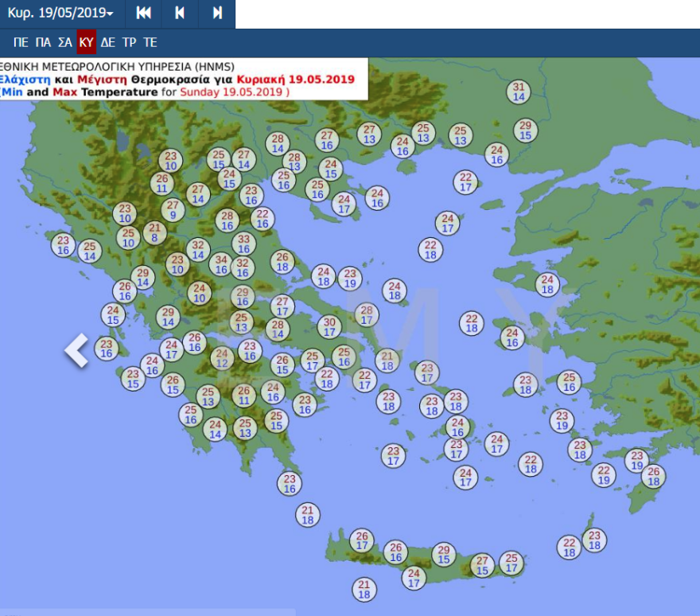The image size is (700, 616).
Task: Click the 33/16 temperature marker
Action: [243, 244]
